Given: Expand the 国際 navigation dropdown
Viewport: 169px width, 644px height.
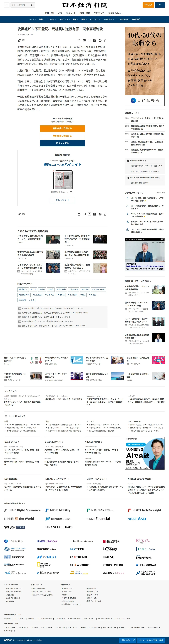Looking at the screenshot, I should 84,19.
